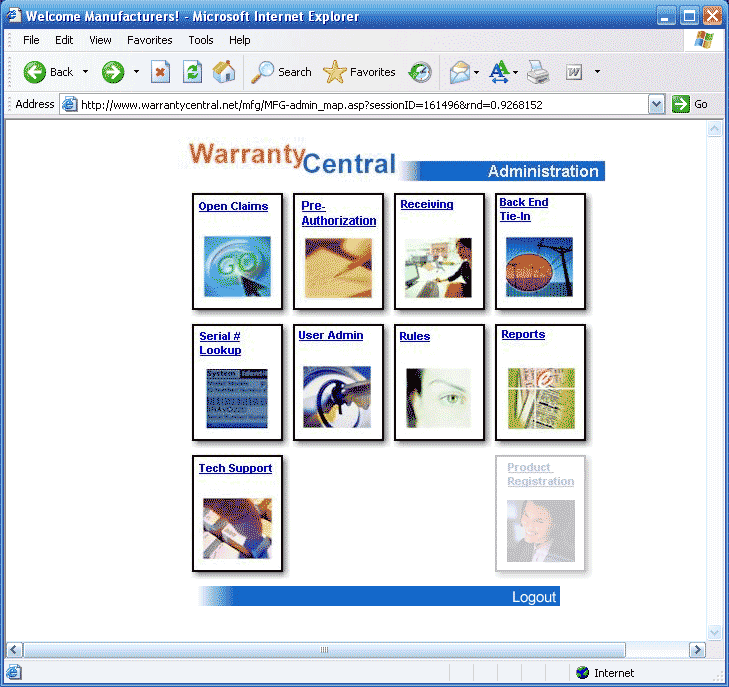Click the Back arrow button
This screenshot has width=729, height=687.
click(x=35, y=72)
